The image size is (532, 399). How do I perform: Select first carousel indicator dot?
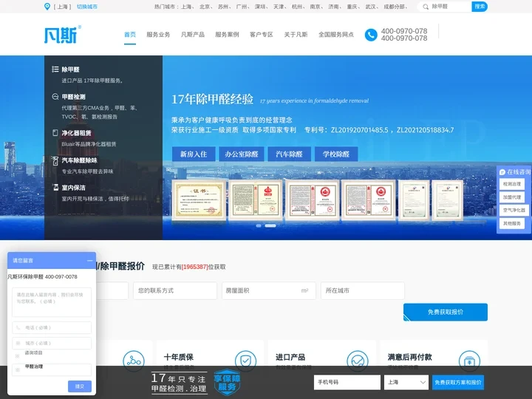coord(259,225)
